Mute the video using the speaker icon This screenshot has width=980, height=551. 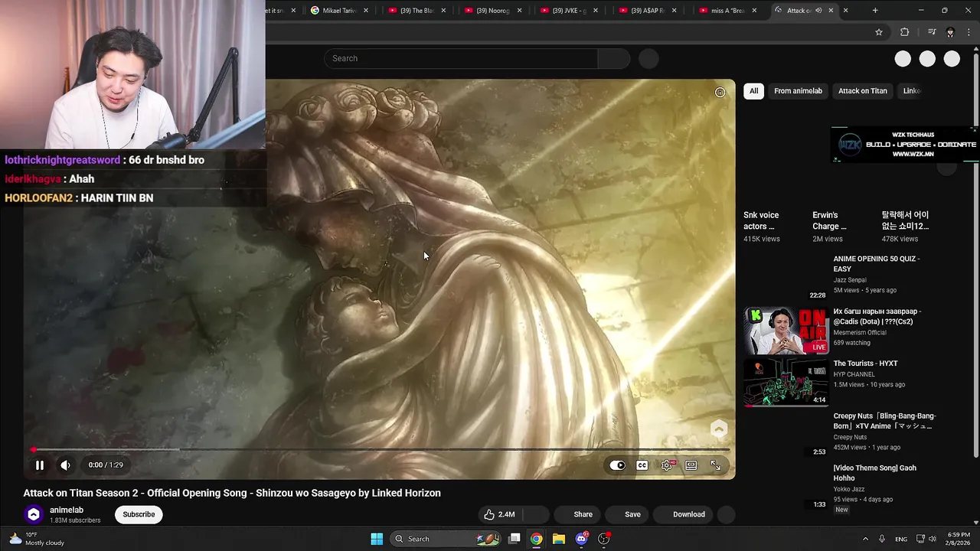click(x=66, y=465)
